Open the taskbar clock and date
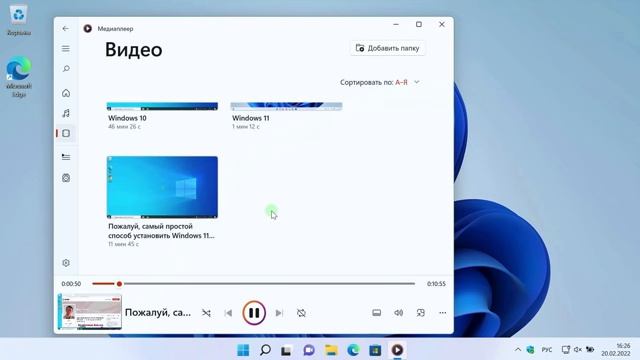Viewport: 640px width, 360px height. coord(616,349)
